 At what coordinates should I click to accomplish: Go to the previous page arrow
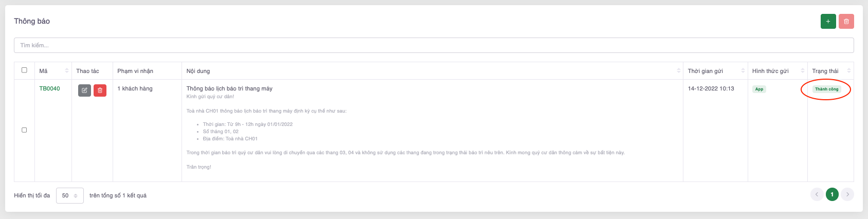click(x=817, y=194)
